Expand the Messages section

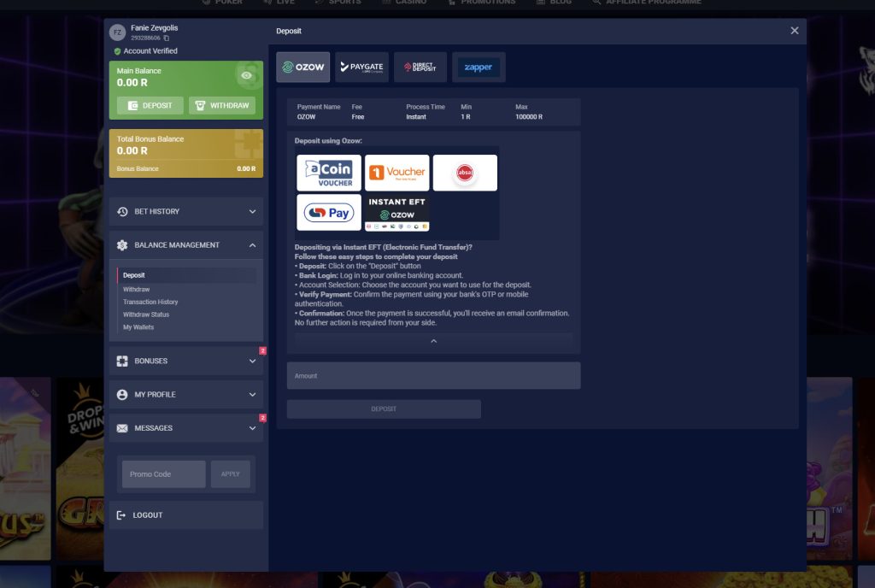[x=185, y=428]
